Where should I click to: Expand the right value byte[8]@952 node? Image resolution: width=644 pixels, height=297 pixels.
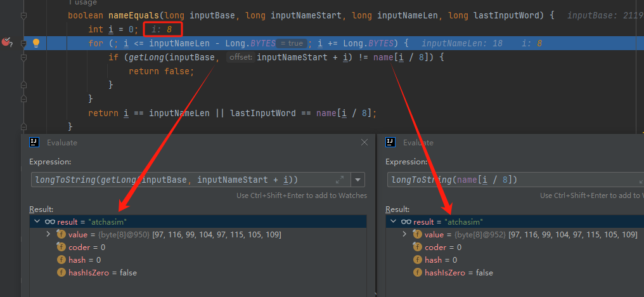click(x=404, y=234)
